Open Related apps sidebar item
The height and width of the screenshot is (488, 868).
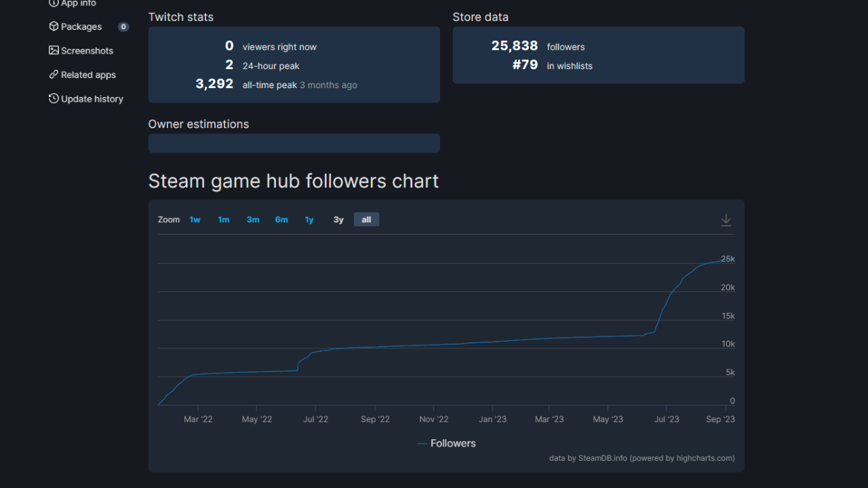point(89,75)
